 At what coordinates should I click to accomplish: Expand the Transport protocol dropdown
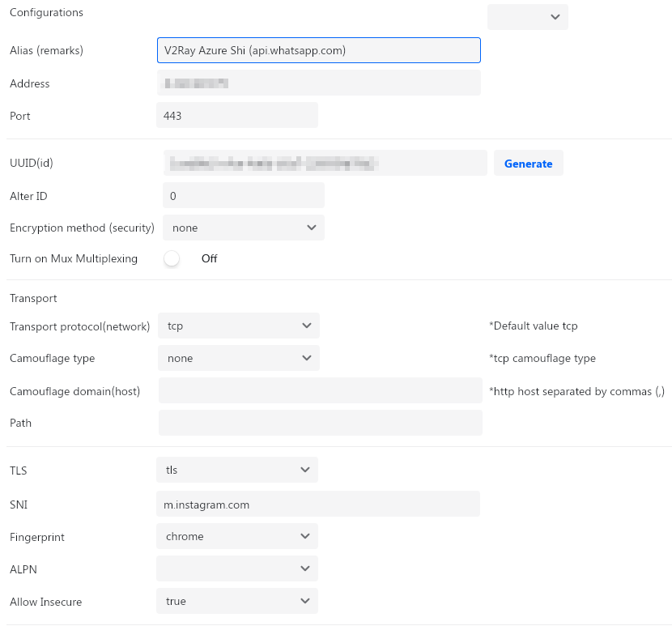[238, 326]
